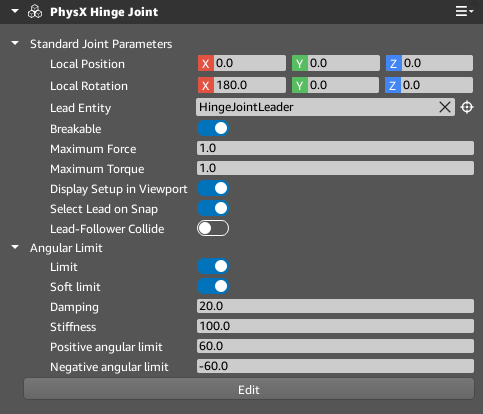The image size is (483, 414).
Task: Click the Local Rotation label
Action: tap(89, 86)
